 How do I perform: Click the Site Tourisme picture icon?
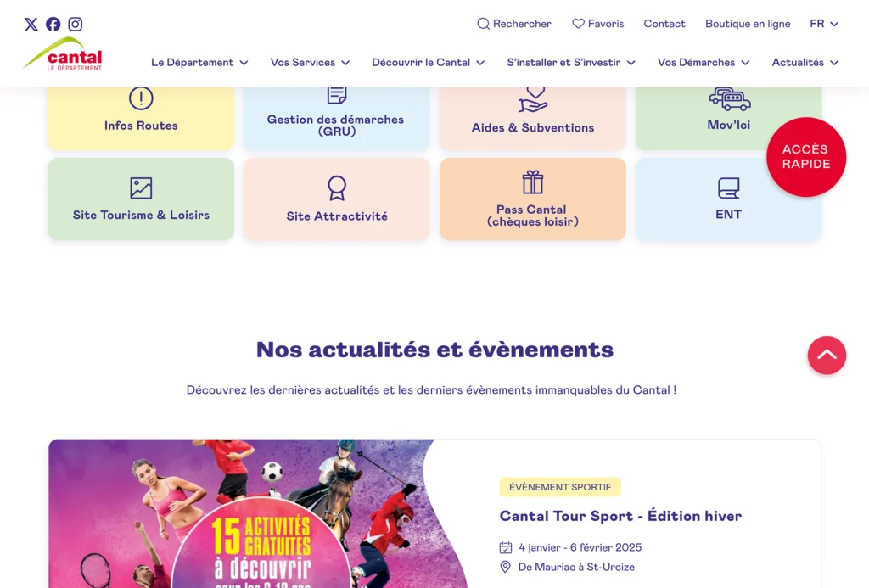(x=141, y=188)
